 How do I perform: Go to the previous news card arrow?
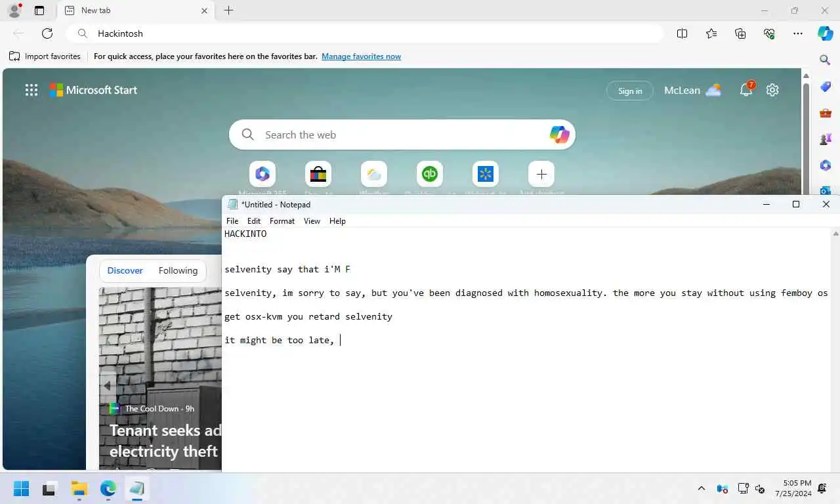[108, 386]
